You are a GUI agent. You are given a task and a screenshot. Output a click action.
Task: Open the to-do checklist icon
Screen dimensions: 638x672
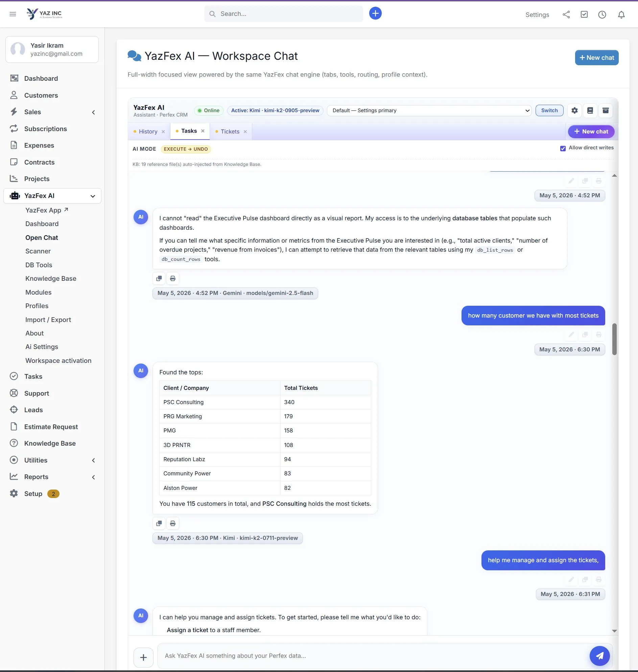click(584, 14)
